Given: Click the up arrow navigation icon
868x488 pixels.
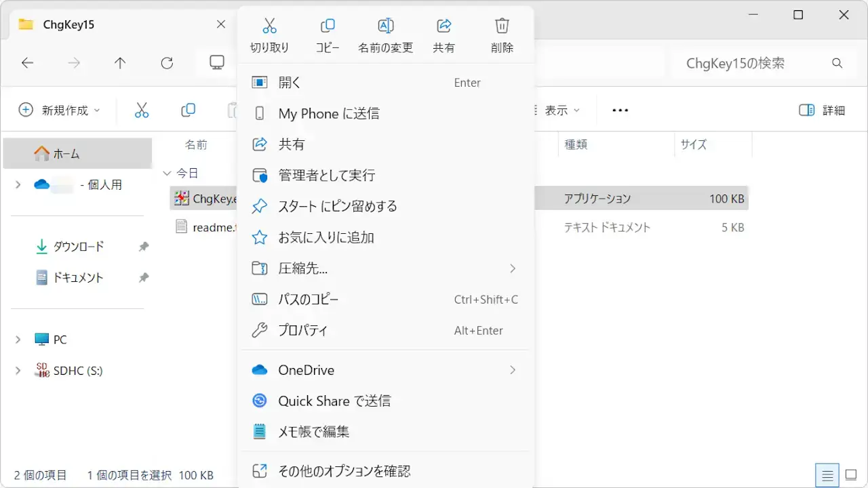Looking at the screenshot, I should tap(120, 63).
